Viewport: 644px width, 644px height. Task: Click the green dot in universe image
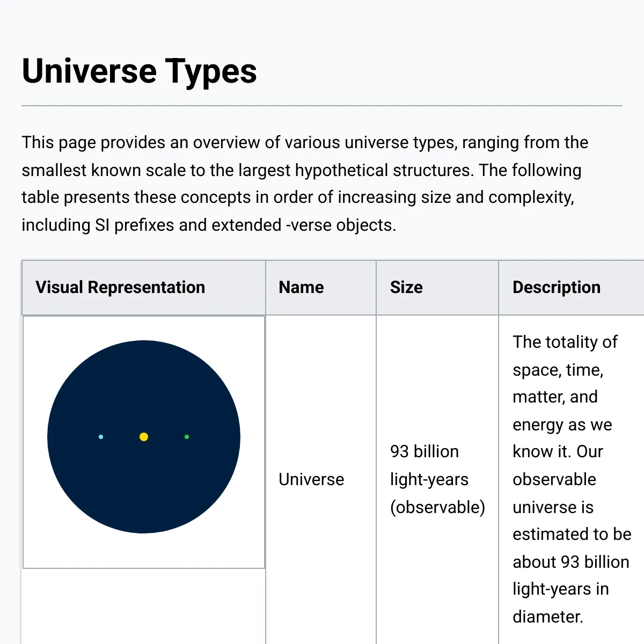coord(187,437)
